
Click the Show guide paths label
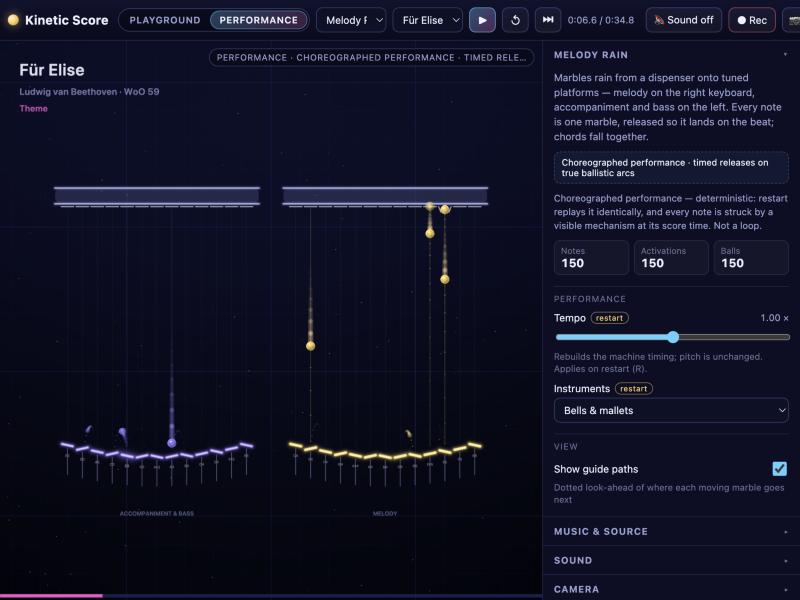click(x=596, y=469)
